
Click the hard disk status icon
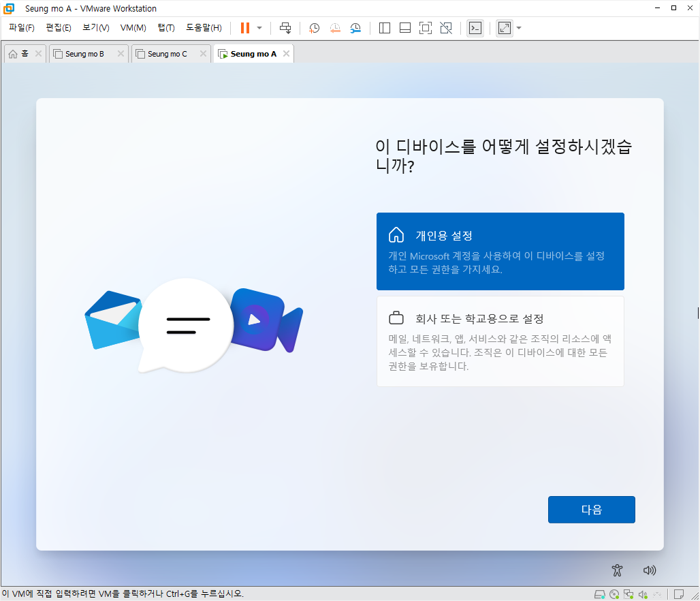599,594
